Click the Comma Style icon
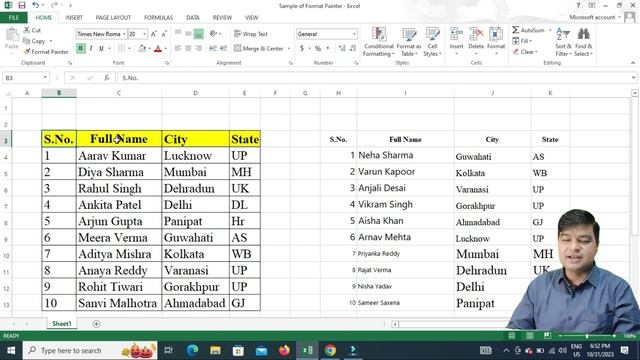The width and height of the screenshot is (640, 360). coord(328,48)
